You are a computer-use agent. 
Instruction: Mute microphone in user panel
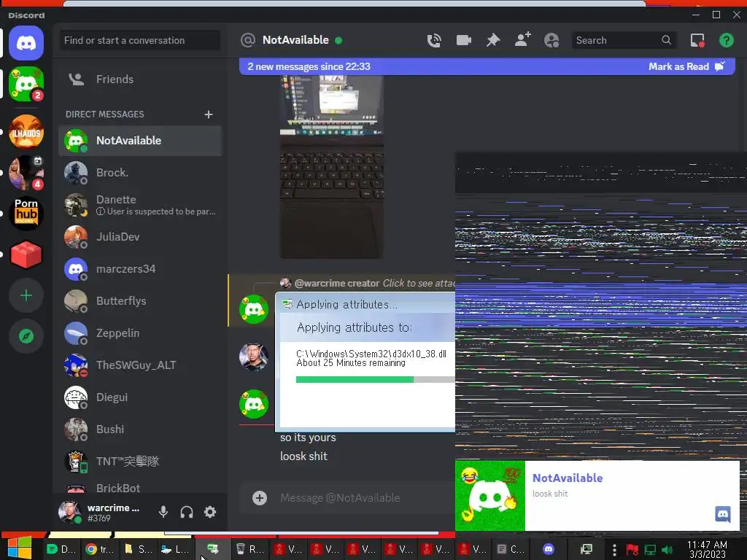[163, 512]
